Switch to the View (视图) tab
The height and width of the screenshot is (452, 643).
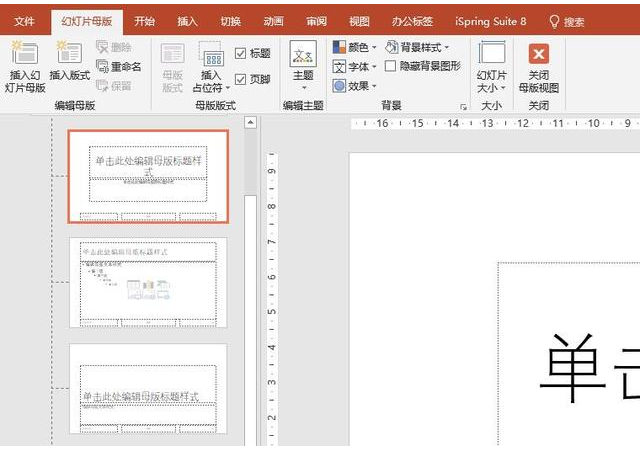tap(359, 21)
